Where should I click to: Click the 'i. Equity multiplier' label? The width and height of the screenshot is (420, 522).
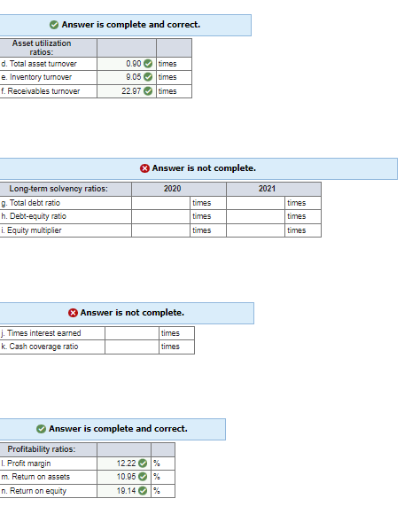click(x=31, y=230)
